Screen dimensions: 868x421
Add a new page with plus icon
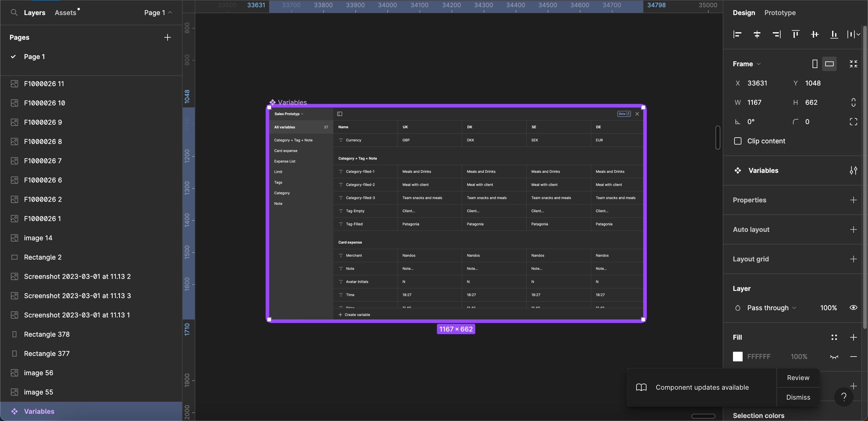click(x=168, y=37)
